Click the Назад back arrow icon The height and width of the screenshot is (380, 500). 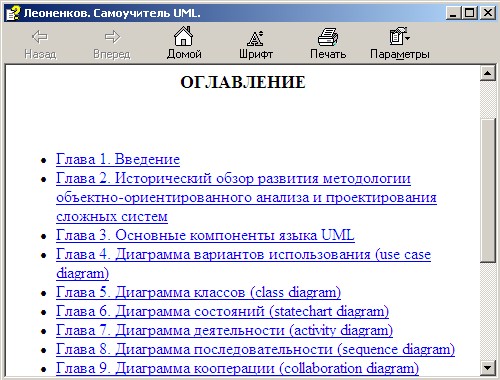[40, 37]
